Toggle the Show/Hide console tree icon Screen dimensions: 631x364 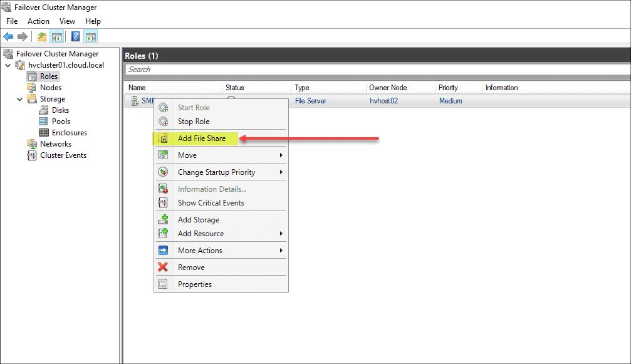(x=56, y=36)
